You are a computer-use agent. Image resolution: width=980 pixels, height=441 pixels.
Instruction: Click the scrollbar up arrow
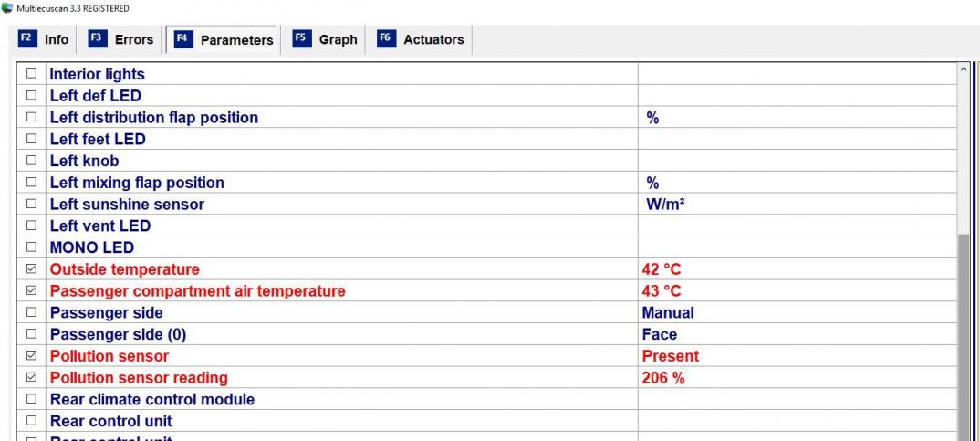[x=964, y=69]
